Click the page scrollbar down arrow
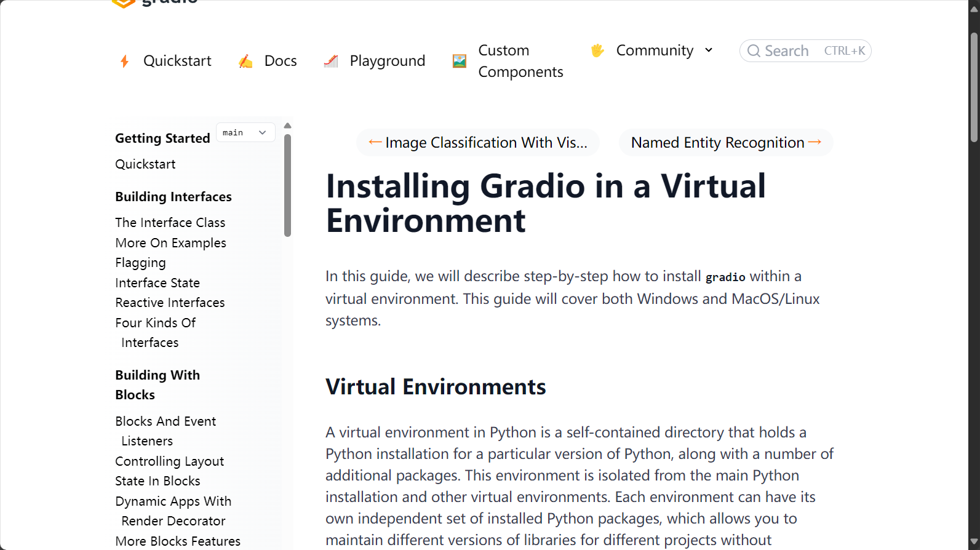Viewport: 980px width, 550px height. (974, 542)
